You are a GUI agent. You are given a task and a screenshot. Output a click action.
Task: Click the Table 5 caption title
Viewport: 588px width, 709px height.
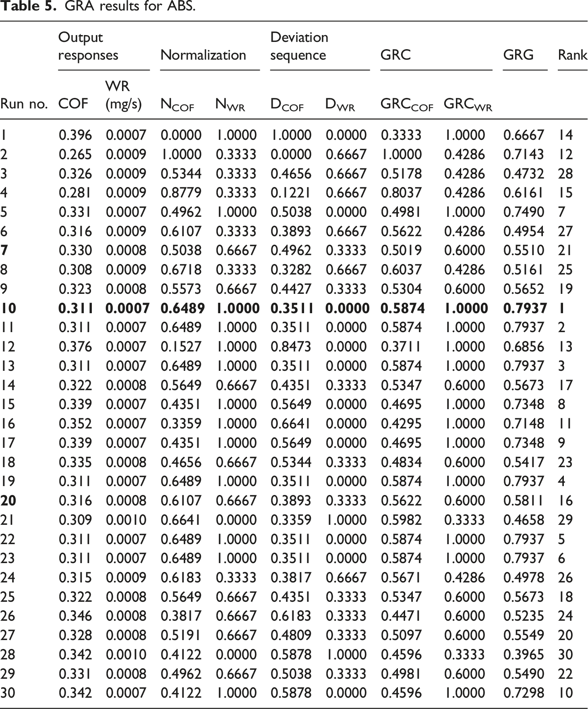(x=98, y=7)
